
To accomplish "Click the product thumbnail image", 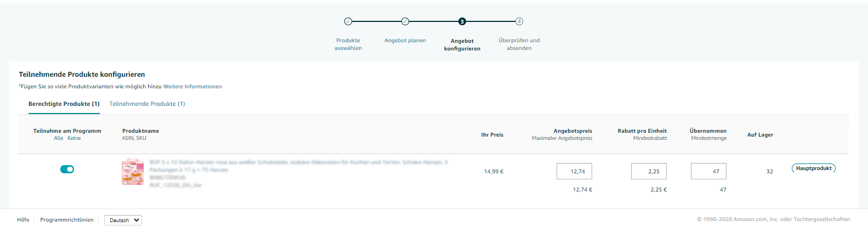I will [x=132, y=172].
